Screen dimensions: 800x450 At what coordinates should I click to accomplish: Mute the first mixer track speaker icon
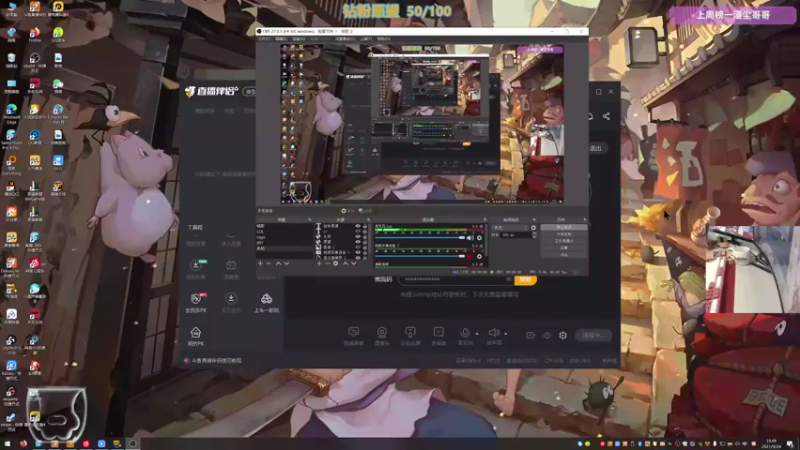pyautogui.click(x=470, y=238)
